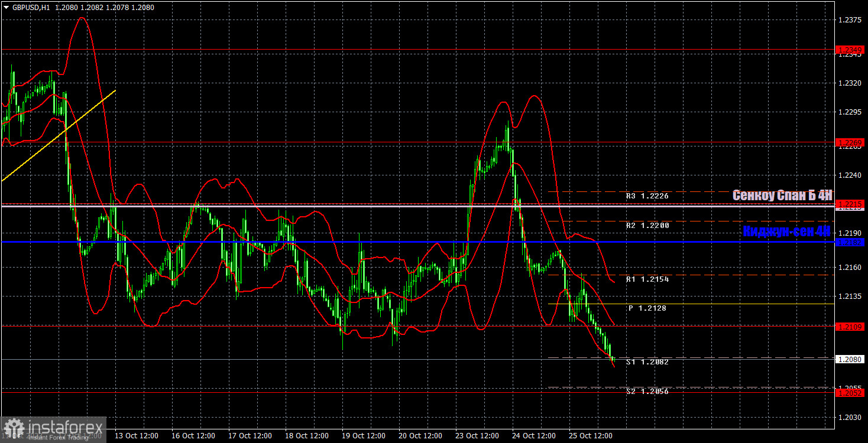
Task: Click the 1.2320 price axis value
Action: pos(849,83)
